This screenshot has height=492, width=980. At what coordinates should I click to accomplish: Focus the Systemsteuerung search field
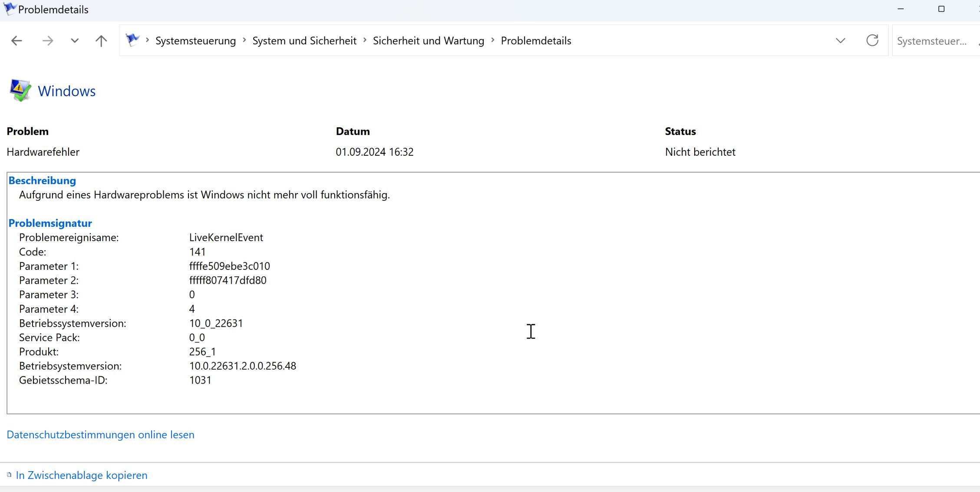click(x=932, y=41)
